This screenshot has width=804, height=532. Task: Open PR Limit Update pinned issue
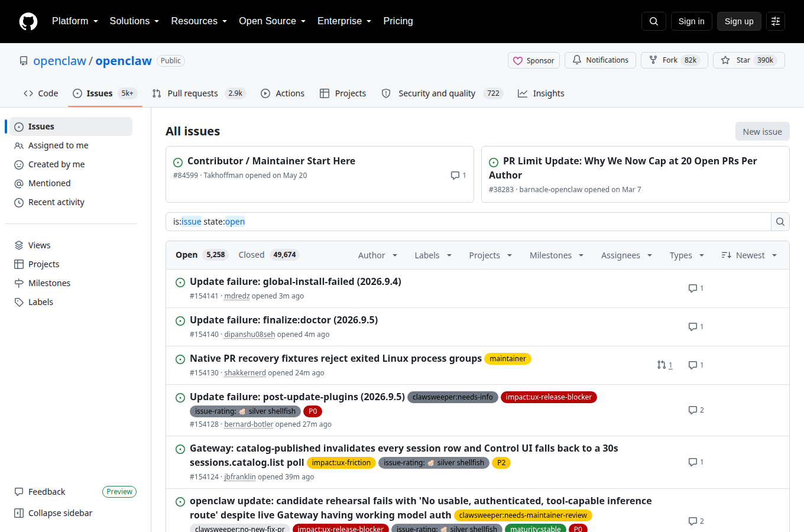tap(623, 168)
